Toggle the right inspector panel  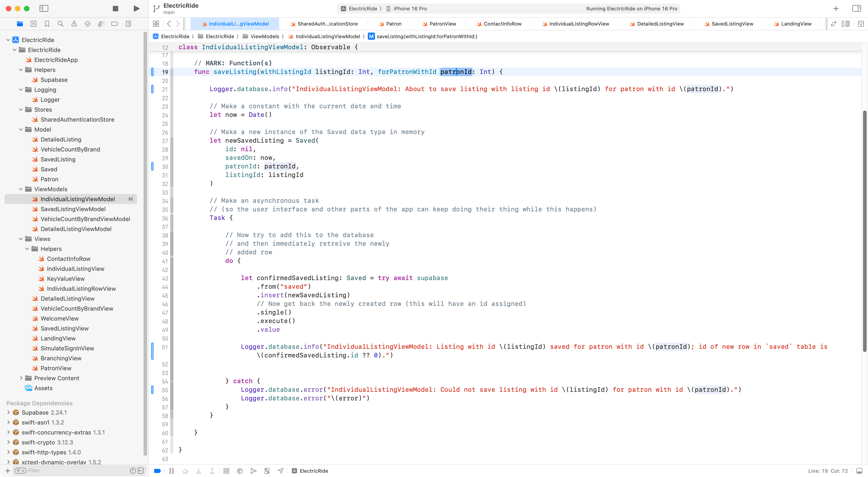pyautogui.click(x=856, y=8)
